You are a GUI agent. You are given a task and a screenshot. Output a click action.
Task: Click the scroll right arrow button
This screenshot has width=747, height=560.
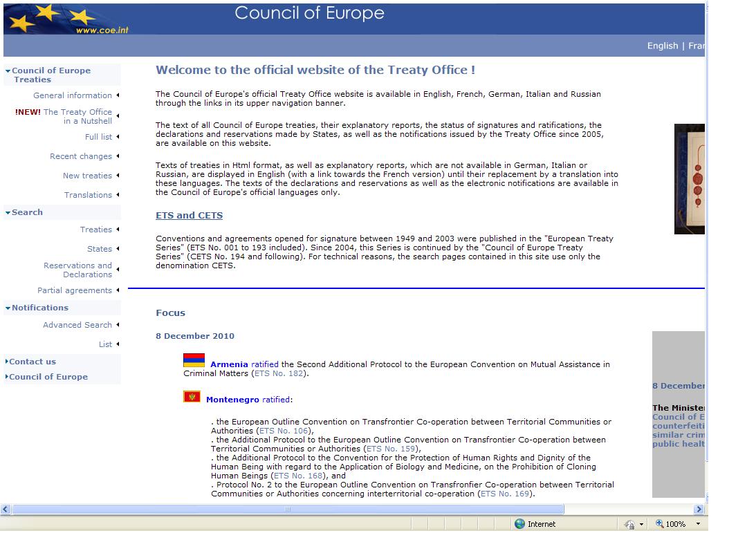699,510
